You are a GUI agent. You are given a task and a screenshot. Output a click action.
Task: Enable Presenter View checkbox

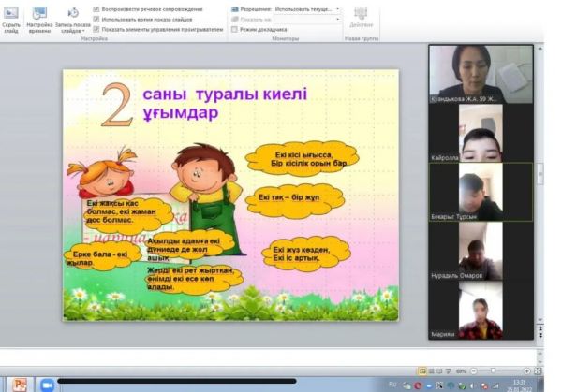click(x=233, y=29)
